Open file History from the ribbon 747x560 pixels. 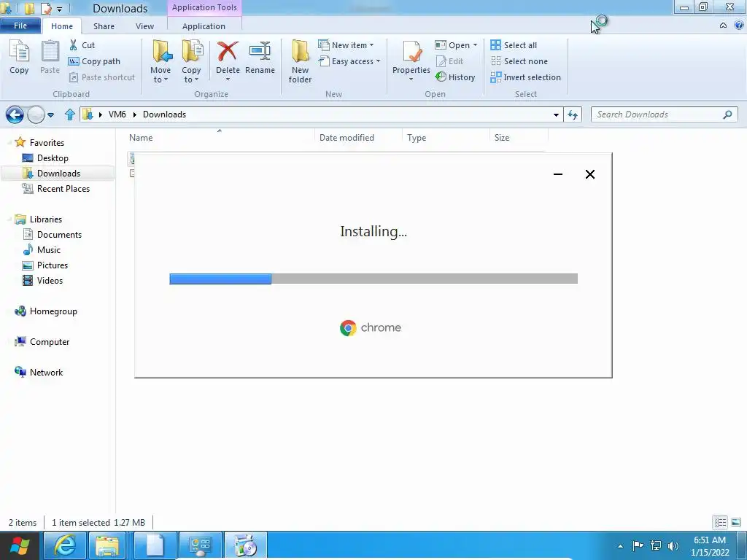click(x=455, y=77)
